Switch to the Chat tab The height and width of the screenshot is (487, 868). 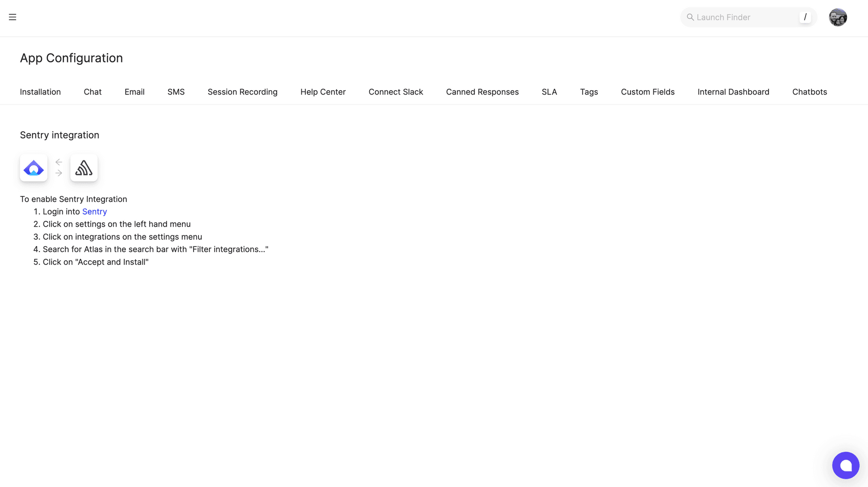click(92, 92)
